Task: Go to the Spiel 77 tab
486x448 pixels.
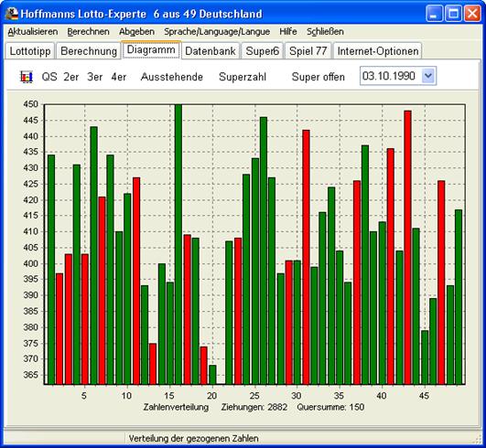Action: 308,51
